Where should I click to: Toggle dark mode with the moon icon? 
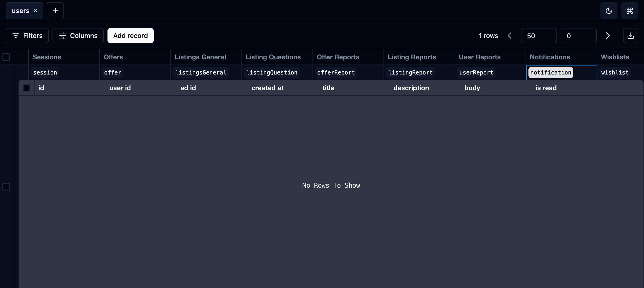(609, 11)
